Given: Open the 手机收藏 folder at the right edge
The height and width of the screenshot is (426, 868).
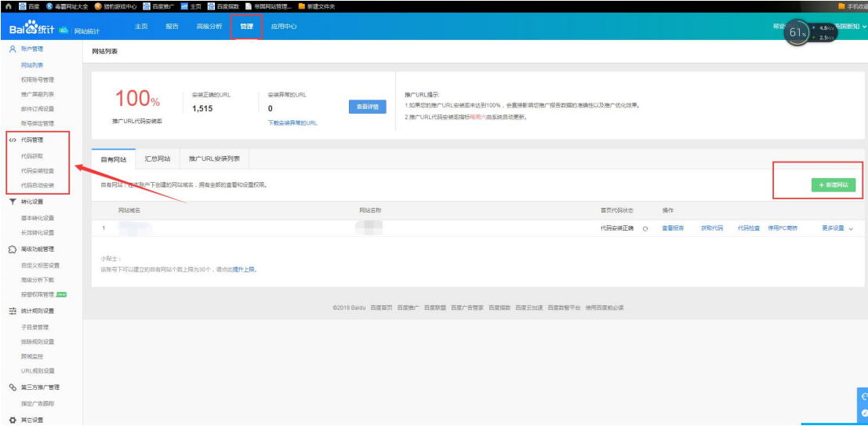Looking at the screenshot, I should (x=853, y=6).
